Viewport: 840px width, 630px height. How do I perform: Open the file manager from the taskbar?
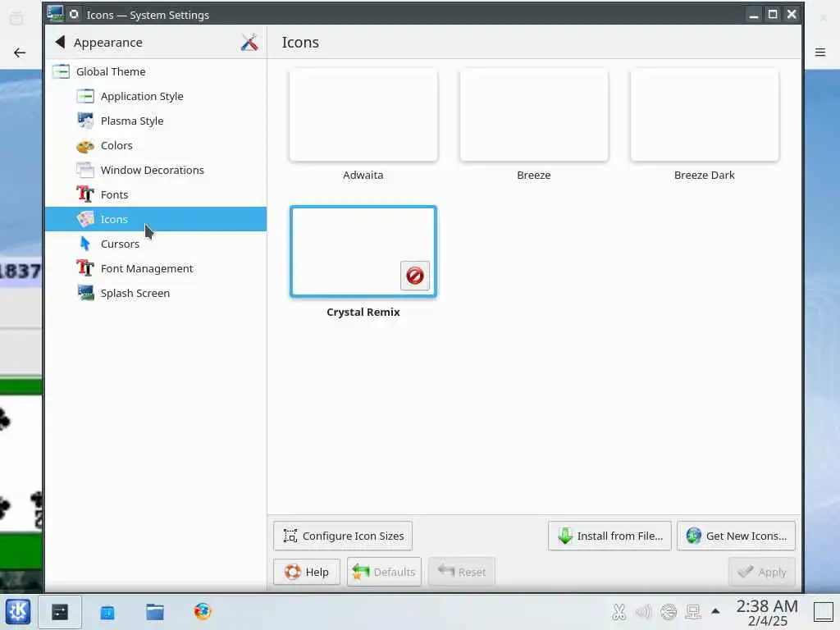click(x=155, y=612)
